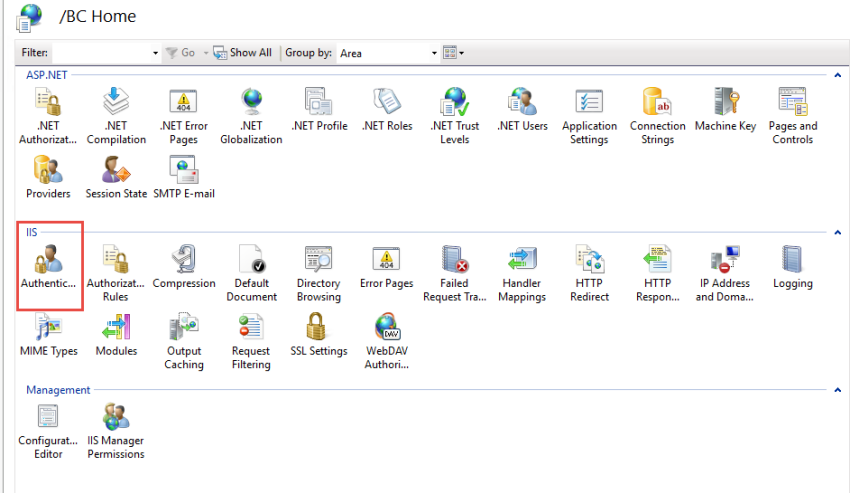Open the Providers feature
The image size is (850, 493).
coord(48,177)
